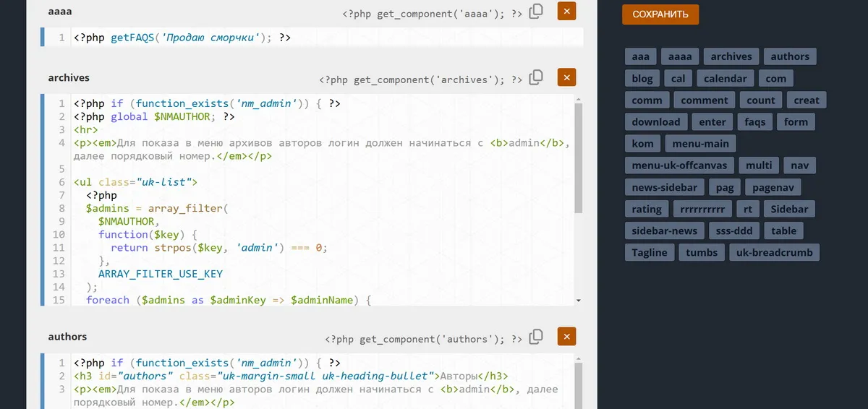Screen dimensions: 868x409
Task: Choose the comment component tag
Action: tap(705, 100)
